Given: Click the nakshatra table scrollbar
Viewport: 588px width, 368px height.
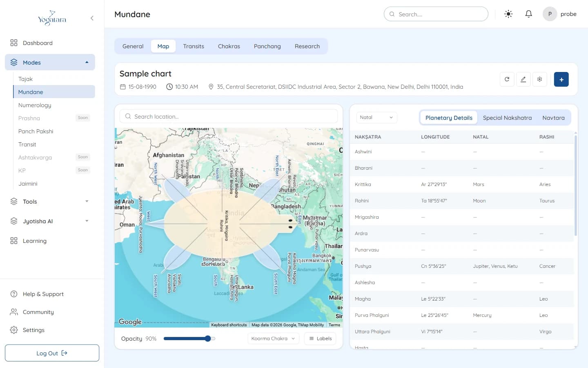Looking at the screenshot, I should pos(575,185).
